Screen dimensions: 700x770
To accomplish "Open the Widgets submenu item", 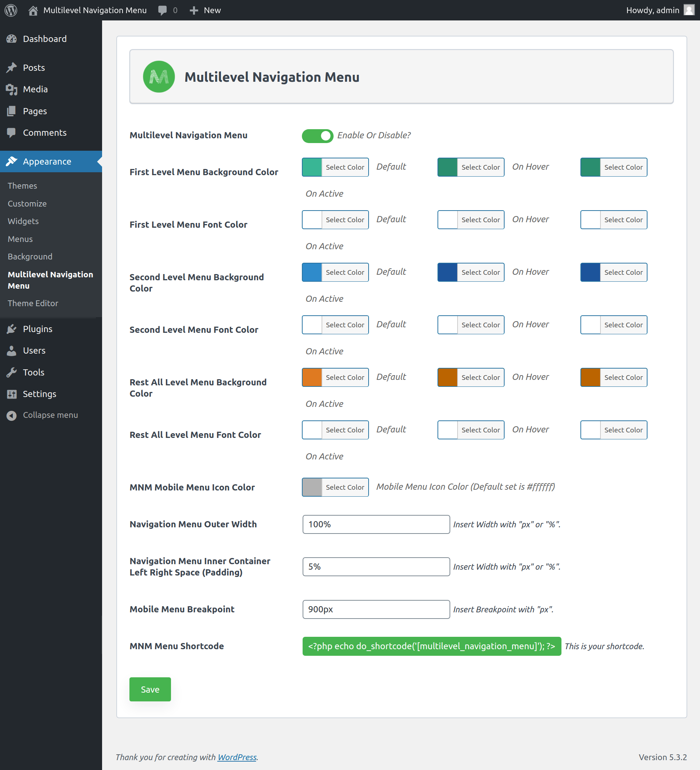I will 23,221.
